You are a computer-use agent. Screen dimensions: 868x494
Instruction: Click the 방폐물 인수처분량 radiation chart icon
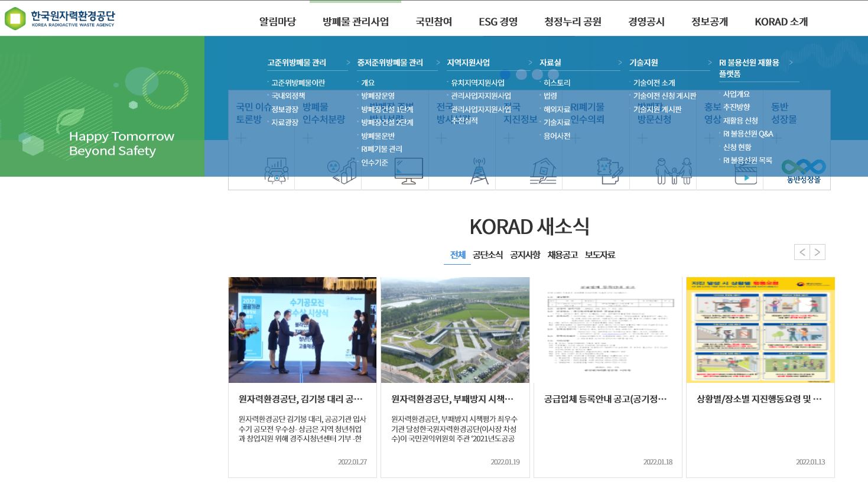click(343, 171)
